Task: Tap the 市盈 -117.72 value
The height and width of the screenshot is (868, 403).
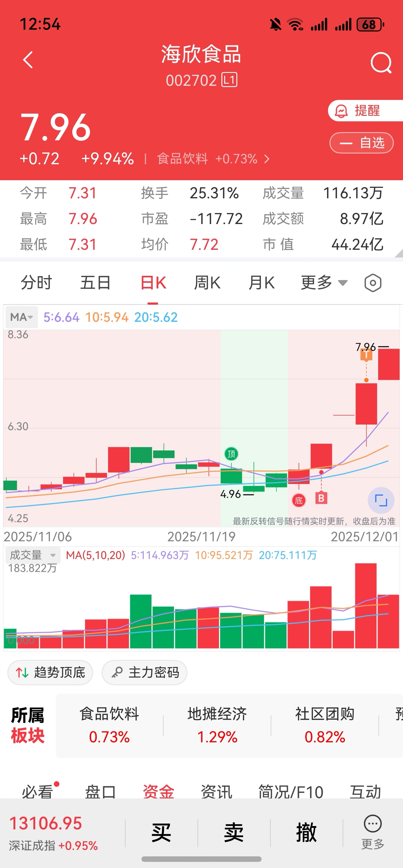Action: click(216, 219)
